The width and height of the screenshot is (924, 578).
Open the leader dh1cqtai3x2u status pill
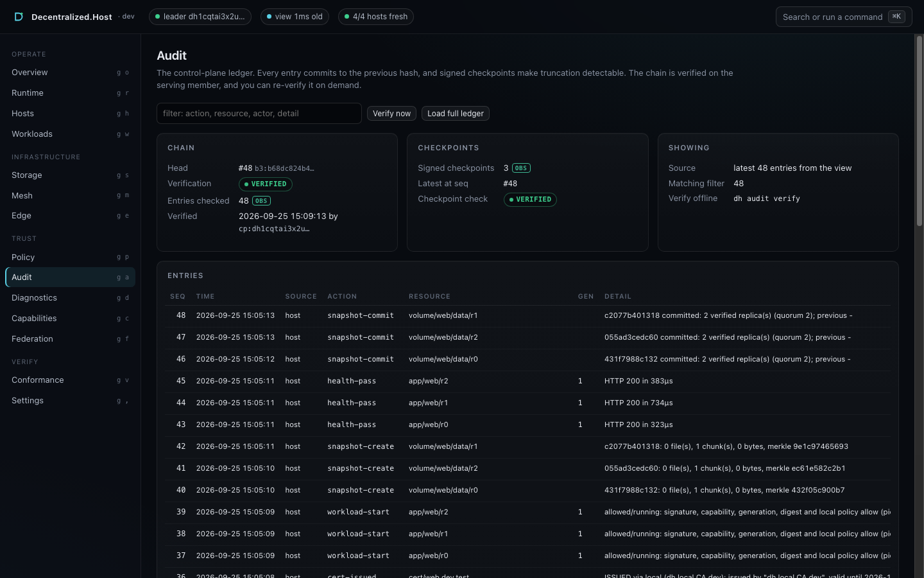point(200,17)
